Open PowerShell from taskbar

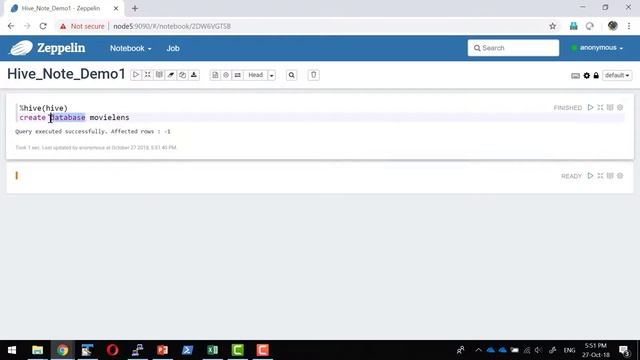(187, 350)
